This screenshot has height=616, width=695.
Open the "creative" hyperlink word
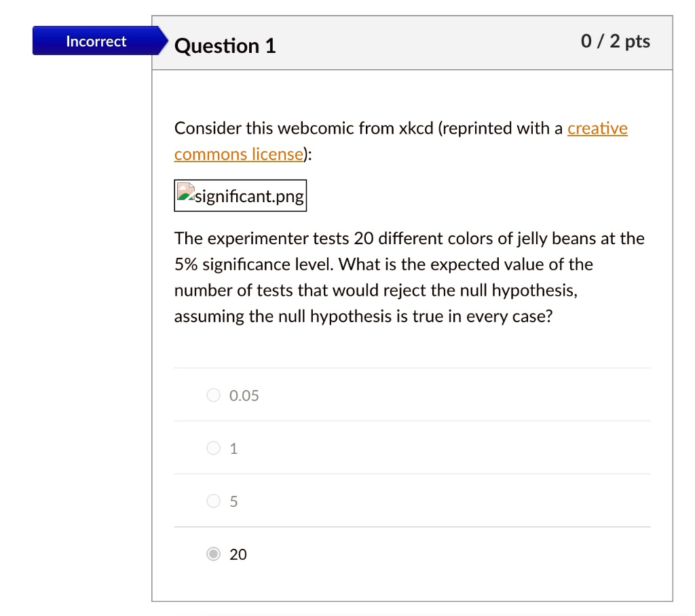click(597, 128)
